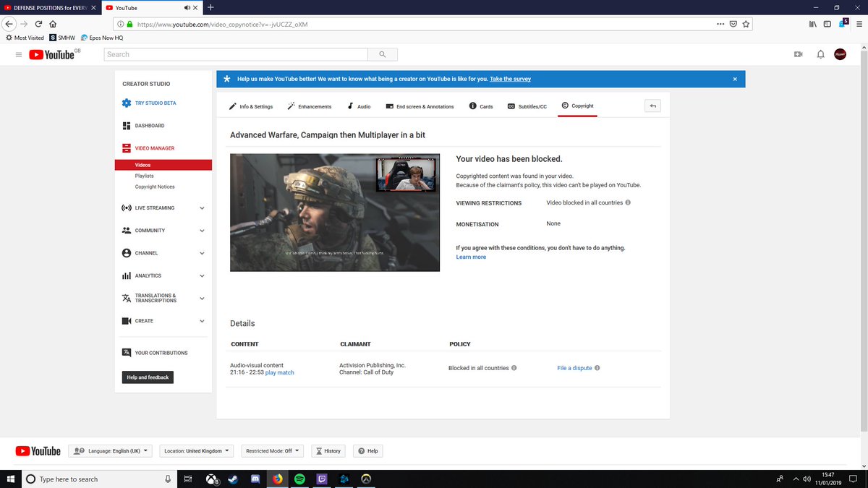
Task: Open the Subtitles/CC tab
Action: point(527,106)
